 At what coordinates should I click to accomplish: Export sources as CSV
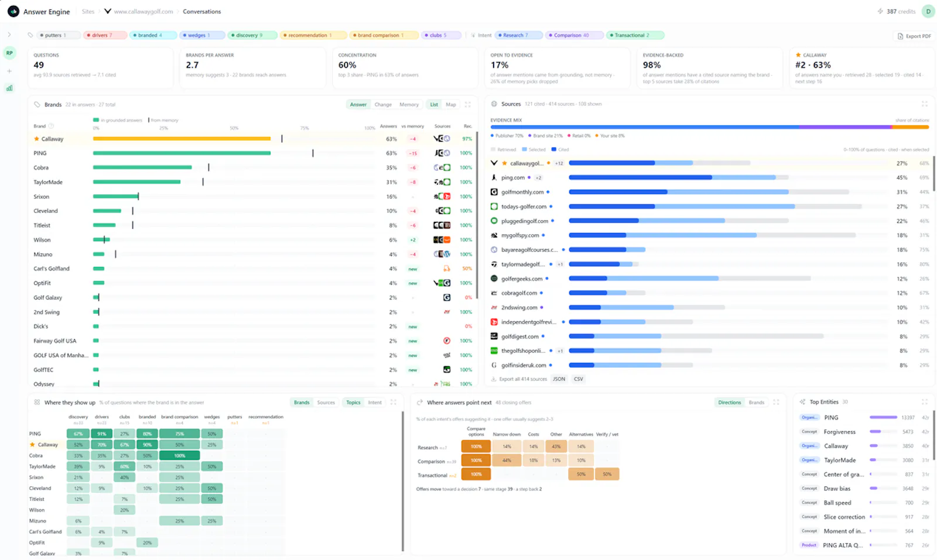click(579, 379)
